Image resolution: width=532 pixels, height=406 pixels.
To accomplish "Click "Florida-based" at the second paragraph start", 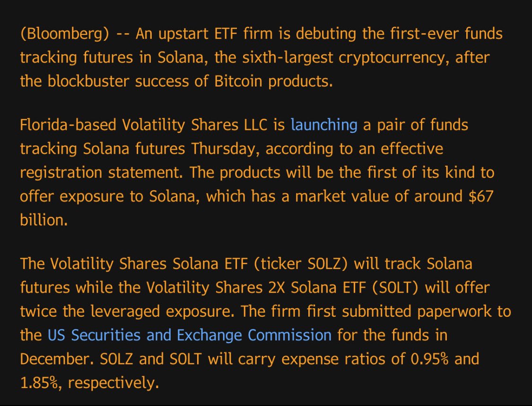I will point(68,125).
